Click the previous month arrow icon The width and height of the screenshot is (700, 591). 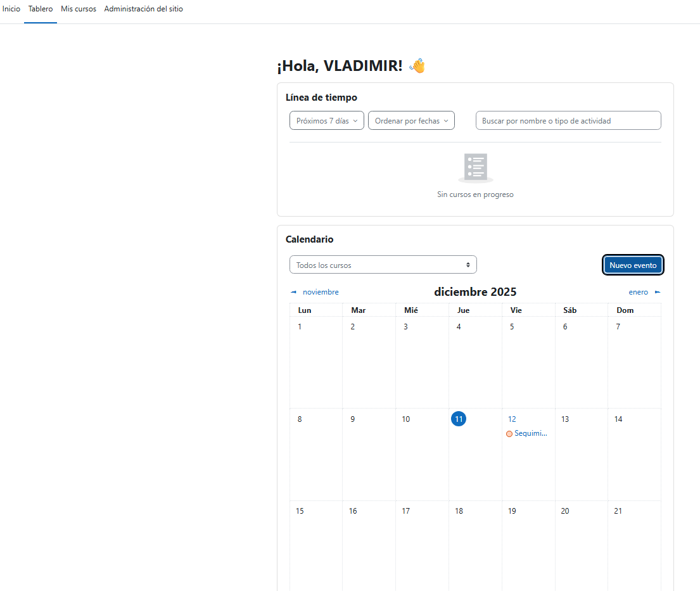[293, 292]
